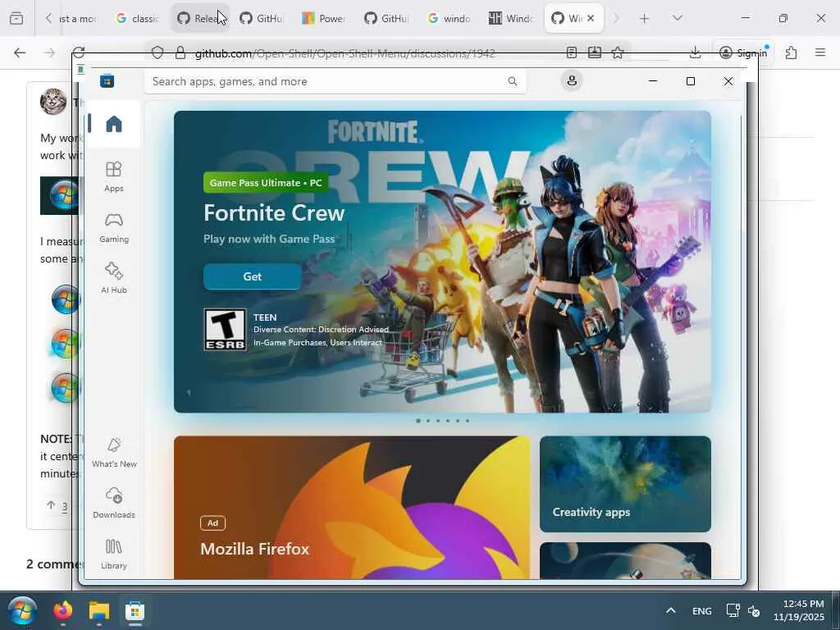
Task: Open AI Hub in Store sidebar
Action: pyautogui.click(x=113, y=278)
